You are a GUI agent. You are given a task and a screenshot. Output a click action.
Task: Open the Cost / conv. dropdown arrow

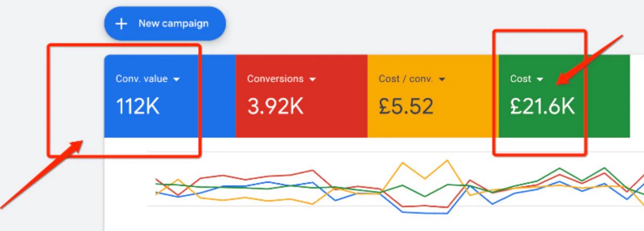pos(441,79)
